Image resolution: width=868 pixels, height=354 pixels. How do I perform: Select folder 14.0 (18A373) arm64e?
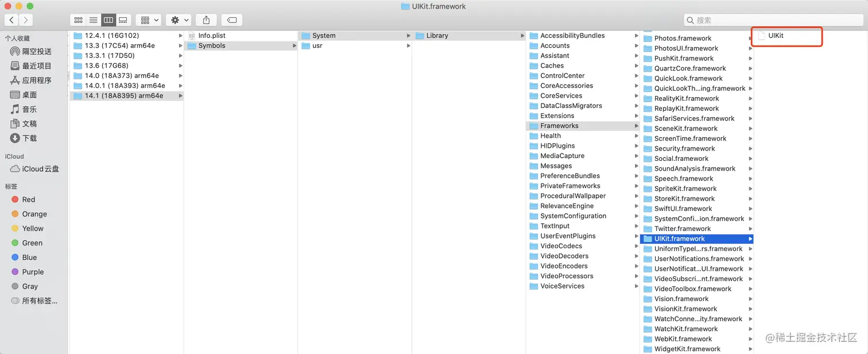[x=126, y=75]
